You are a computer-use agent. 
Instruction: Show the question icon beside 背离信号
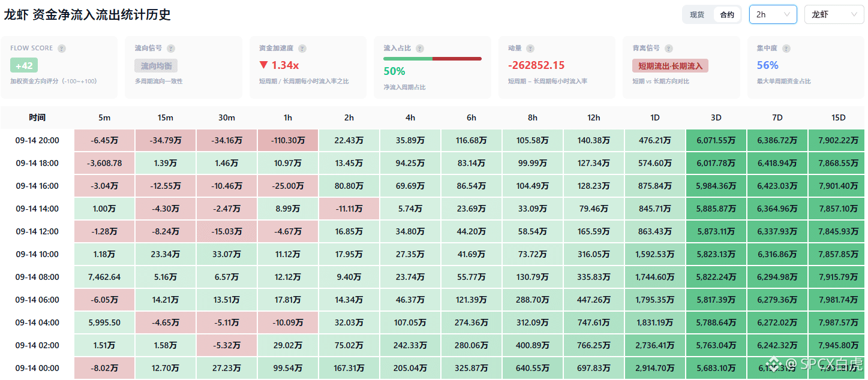click(669, 49)
